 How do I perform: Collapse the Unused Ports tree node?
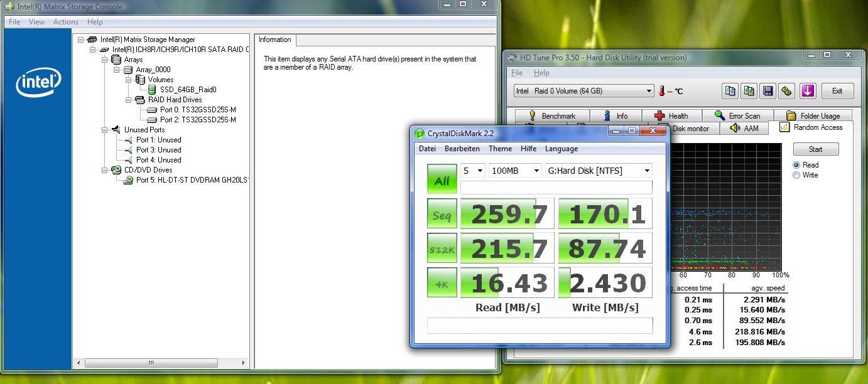105,130
